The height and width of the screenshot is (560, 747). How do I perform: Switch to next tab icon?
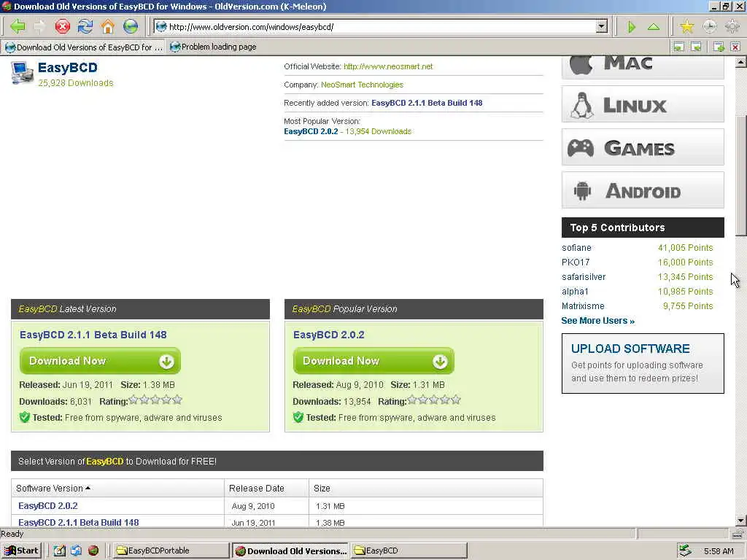pyautogui.click(x=696, y=47)
